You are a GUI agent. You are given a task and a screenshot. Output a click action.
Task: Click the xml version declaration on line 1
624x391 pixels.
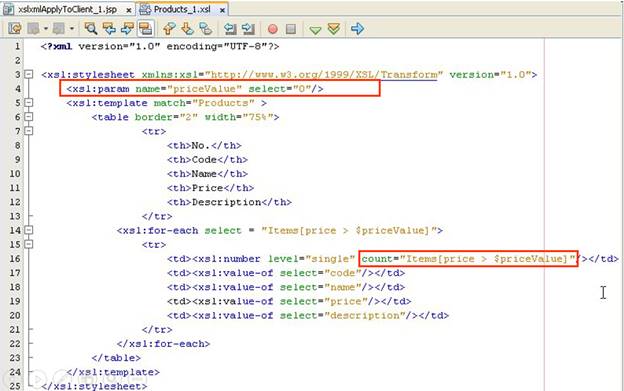click(160, 46)
